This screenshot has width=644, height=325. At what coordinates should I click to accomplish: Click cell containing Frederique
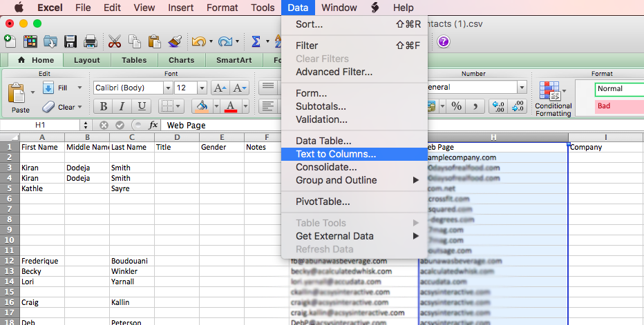[42, 261]
